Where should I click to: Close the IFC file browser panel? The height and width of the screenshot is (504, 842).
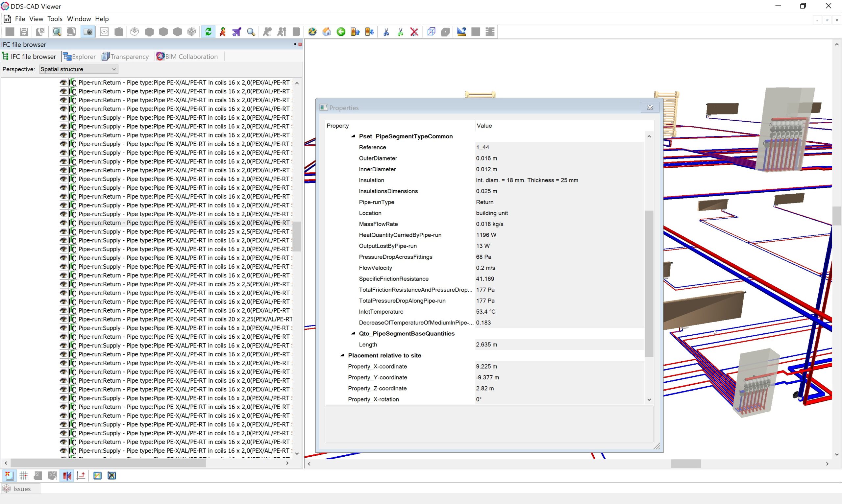tap(300, 44)
